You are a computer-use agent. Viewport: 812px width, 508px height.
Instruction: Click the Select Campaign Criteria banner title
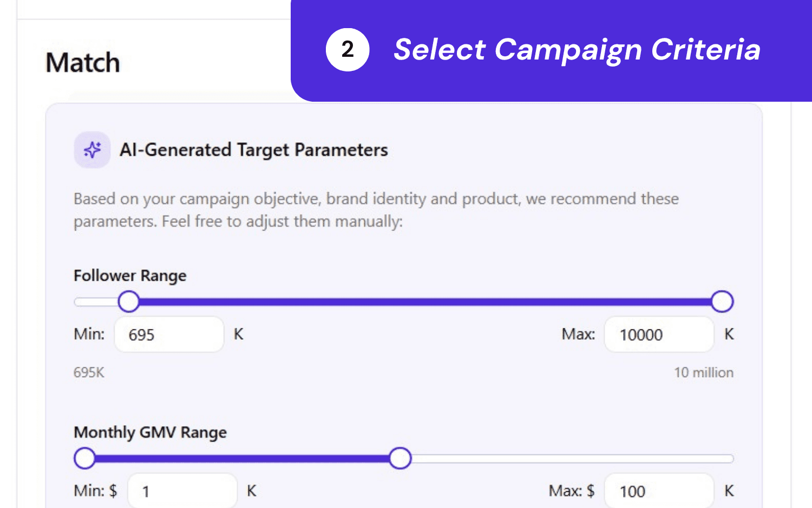point(577,50)
